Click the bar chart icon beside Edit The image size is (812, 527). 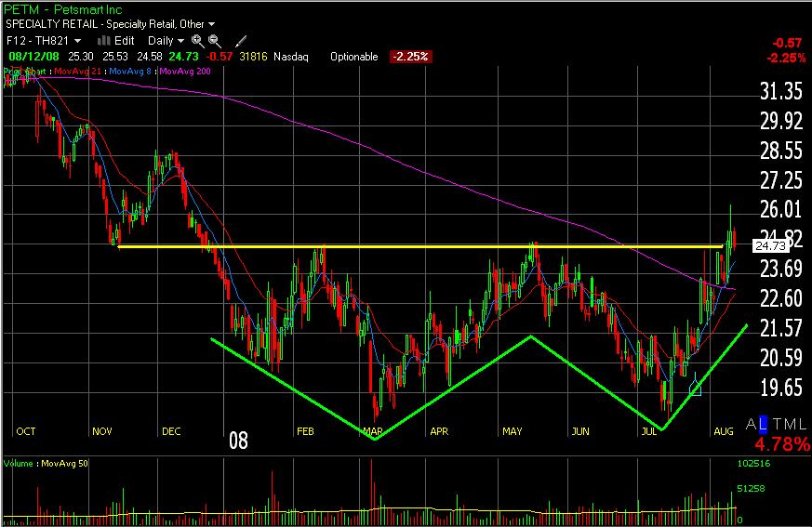(x=103, y=40)
